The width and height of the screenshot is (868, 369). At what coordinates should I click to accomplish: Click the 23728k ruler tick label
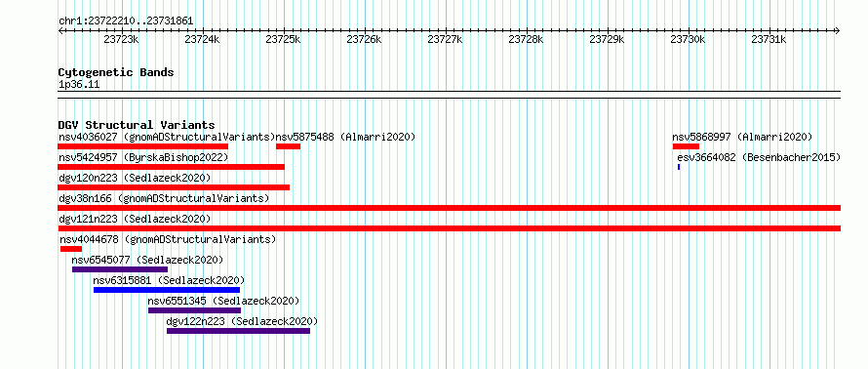coord(526,39)
